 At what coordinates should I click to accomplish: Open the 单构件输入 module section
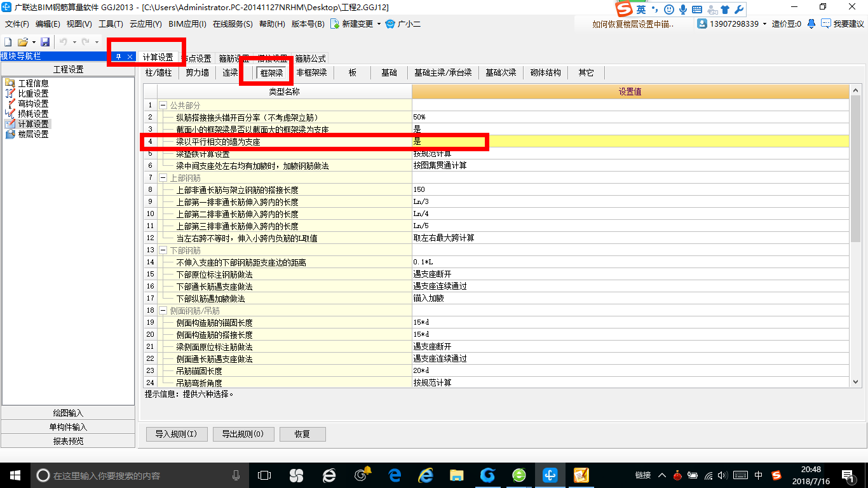68,428
